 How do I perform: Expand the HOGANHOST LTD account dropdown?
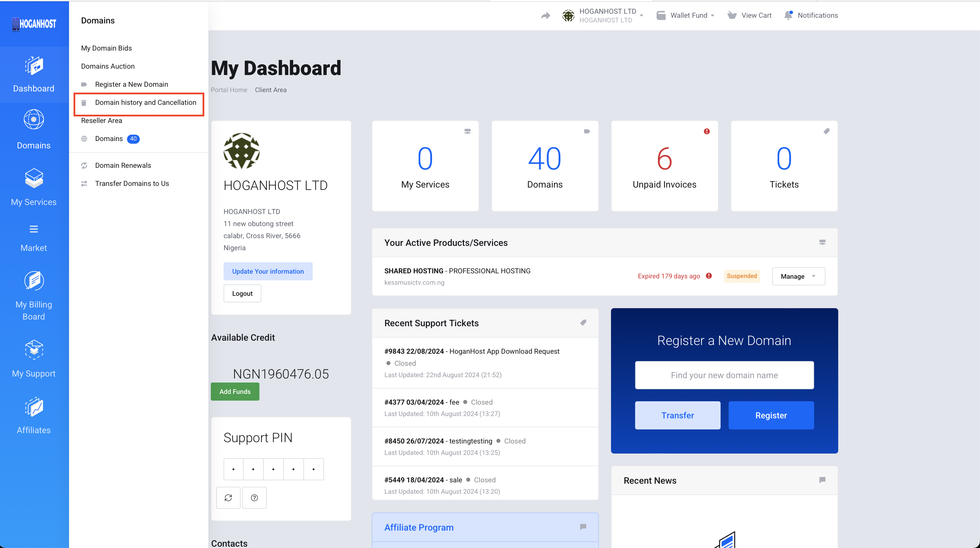point(641,16)
